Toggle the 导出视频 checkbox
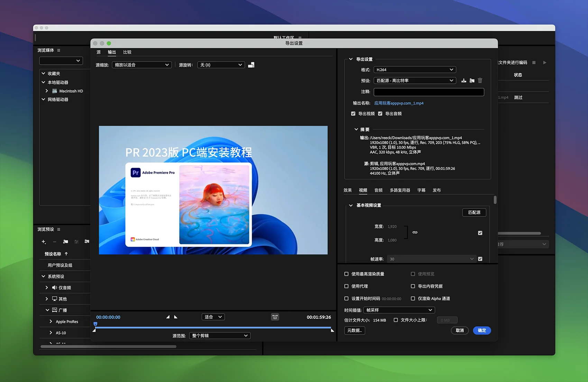The width and height of the screenshot is (588, 382). (x=353, y=114)
